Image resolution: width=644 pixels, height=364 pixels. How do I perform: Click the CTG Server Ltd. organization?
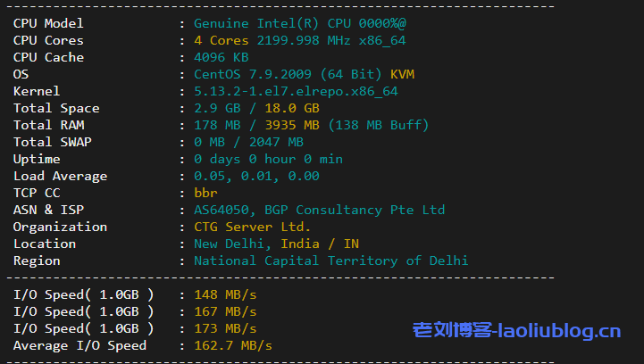coord(252,227)
